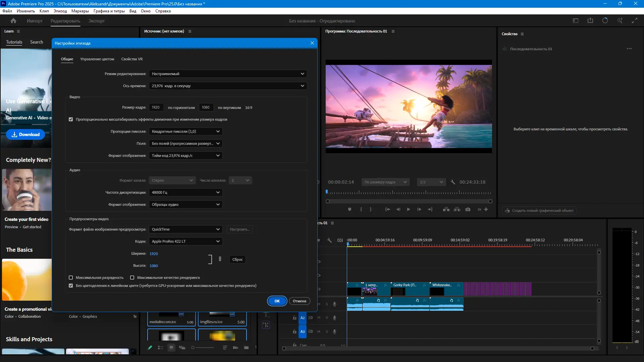The height and width of the screenshot is (362, 644).
Task: Mute the A2 track with the M toggle
Action: (319, 318)
